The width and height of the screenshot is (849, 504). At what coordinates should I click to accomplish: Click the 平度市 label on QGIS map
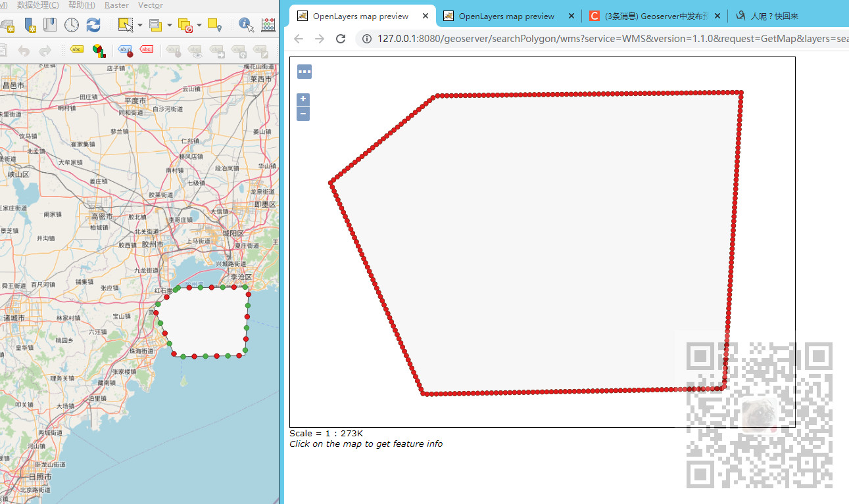[x=135, y=101]
